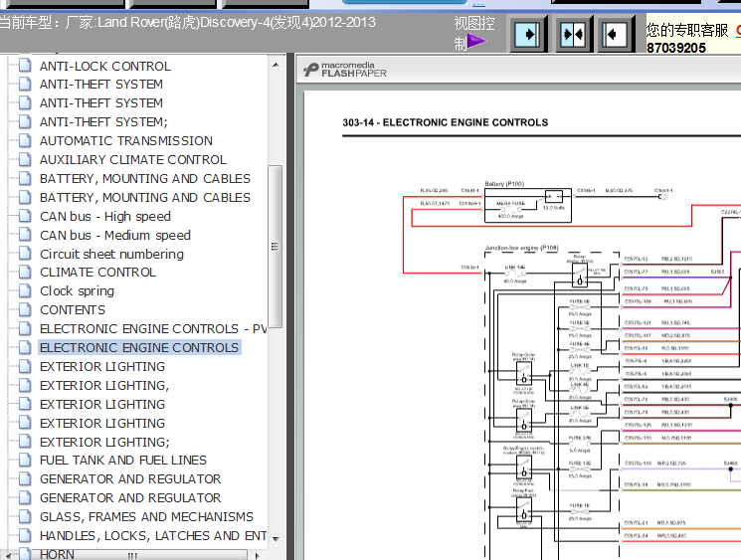Image resolution: width=741 pixels, height=560 pixels.
Task: Open CLIMATE CONTROL entry
Action: click(97, 273)
